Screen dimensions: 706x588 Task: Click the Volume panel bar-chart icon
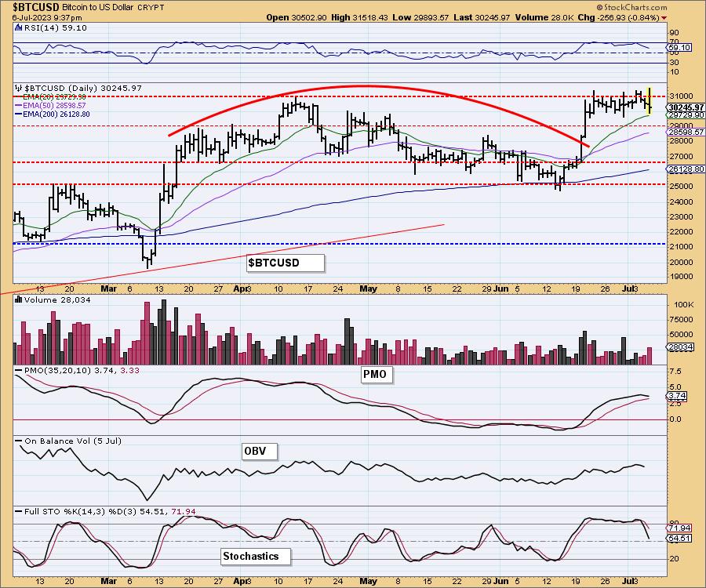click(19, 299)
